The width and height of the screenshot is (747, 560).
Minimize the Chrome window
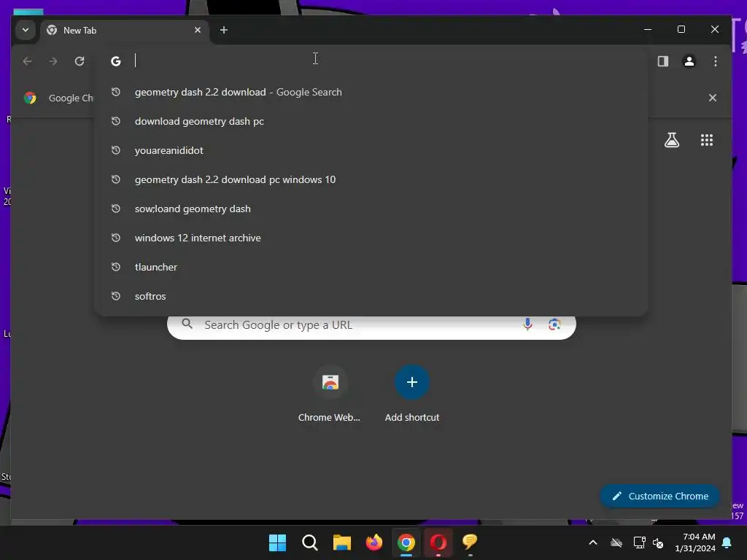[648, 29]
